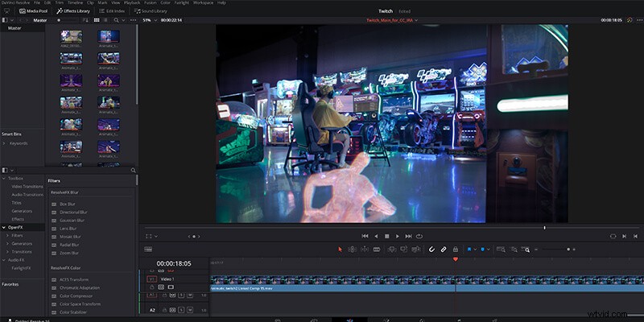Activate the Blade Edit Mode tool
Screen dimensions: 644x322
click(377, 250)
